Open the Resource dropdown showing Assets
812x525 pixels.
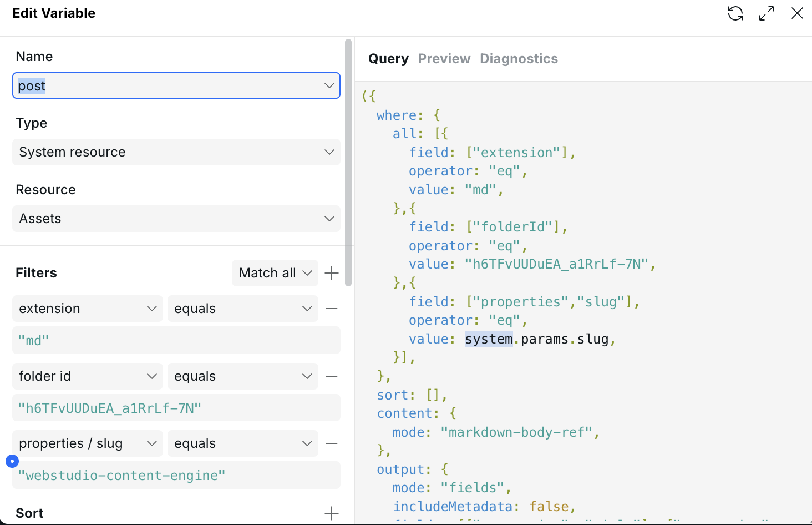[176, 219]
